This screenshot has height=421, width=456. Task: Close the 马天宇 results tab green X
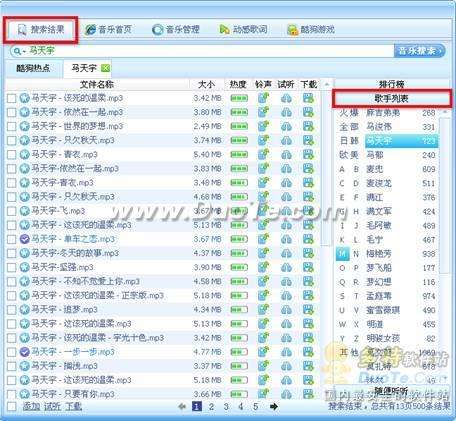click(x=105, y=68)
